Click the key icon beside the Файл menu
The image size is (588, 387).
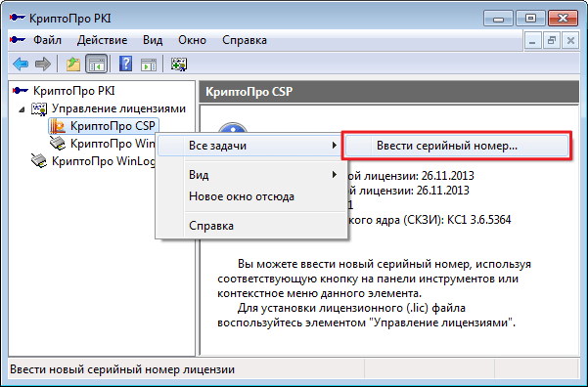click(18, 39)
